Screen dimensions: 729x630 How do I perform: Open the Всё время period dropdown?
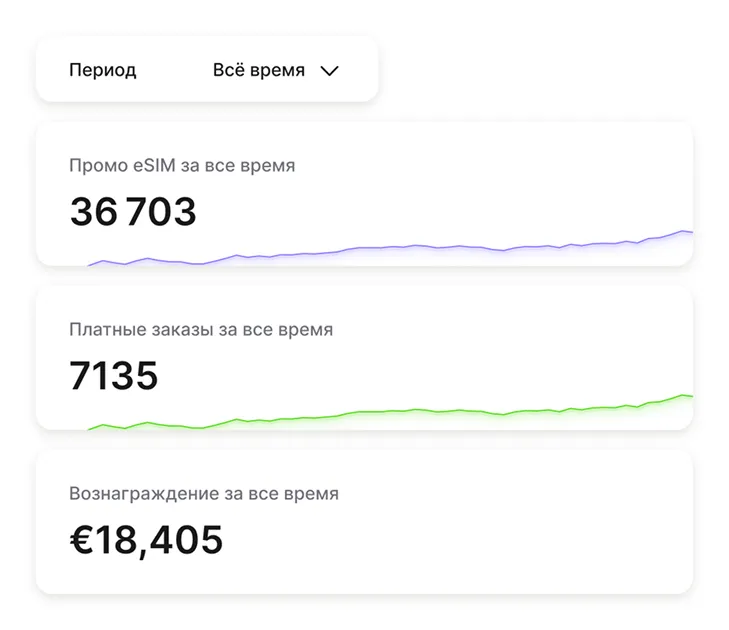[x=259, y=71]
